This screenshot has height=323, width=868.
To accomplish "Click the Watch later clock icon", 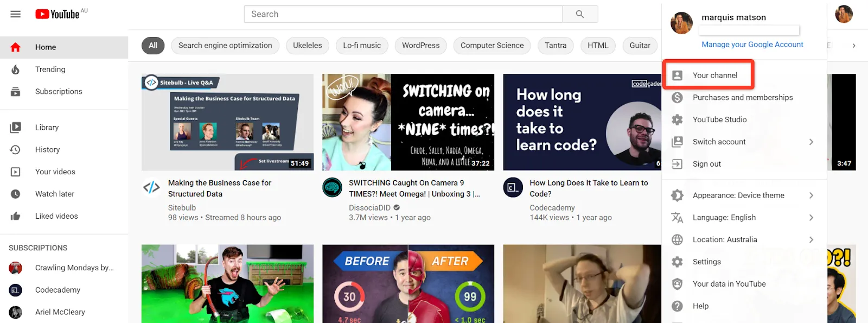I will coord(15,194).
